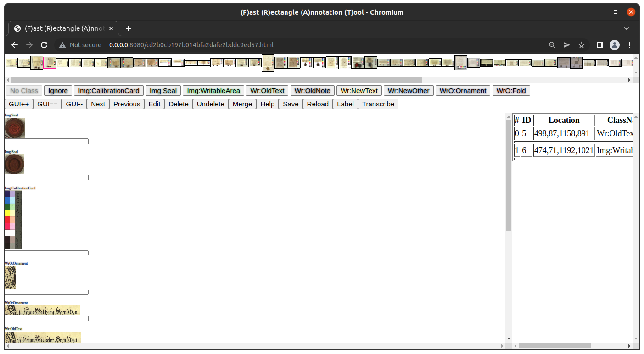
Task: Go to the Next image
Action: 98,104
